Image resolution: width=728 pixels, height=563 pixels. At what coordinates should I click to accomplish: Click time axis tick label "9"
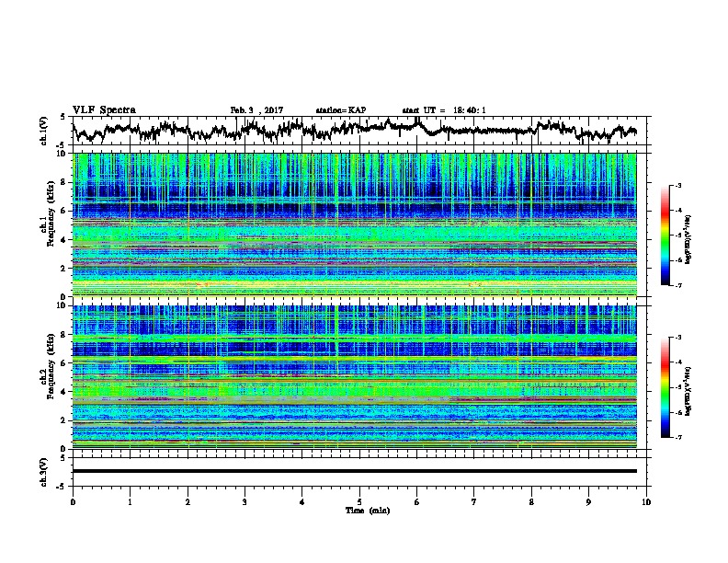pyautogui.click(x=588, y=502)
